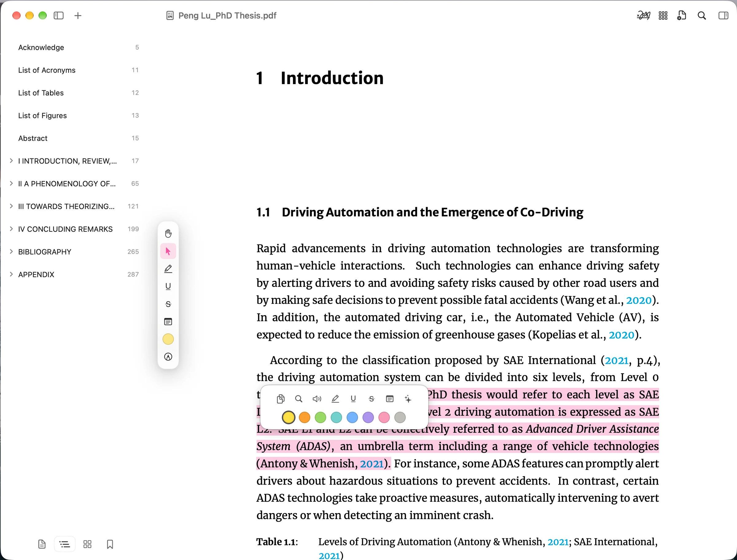Copy selected text from popup toolbar
This screenshot has height=560, width=737.
[x=281, y=399]
